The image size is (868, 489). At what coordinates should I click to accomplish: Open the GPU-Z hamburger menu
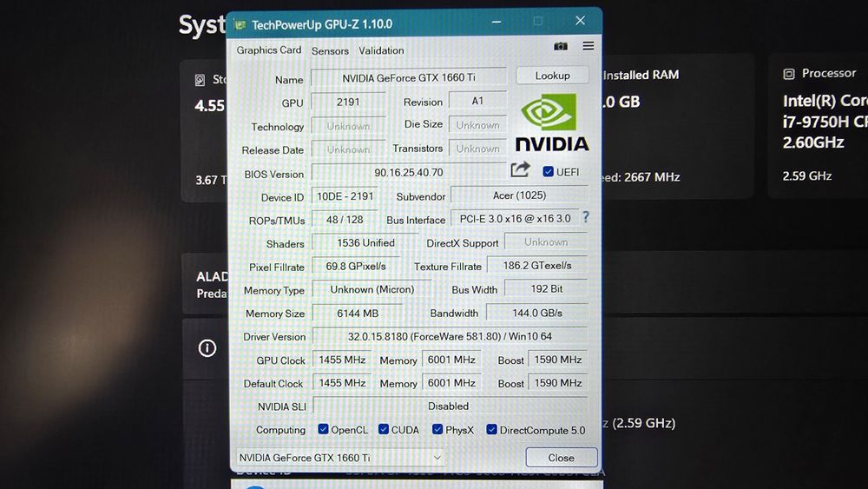(x=588, y=45)
